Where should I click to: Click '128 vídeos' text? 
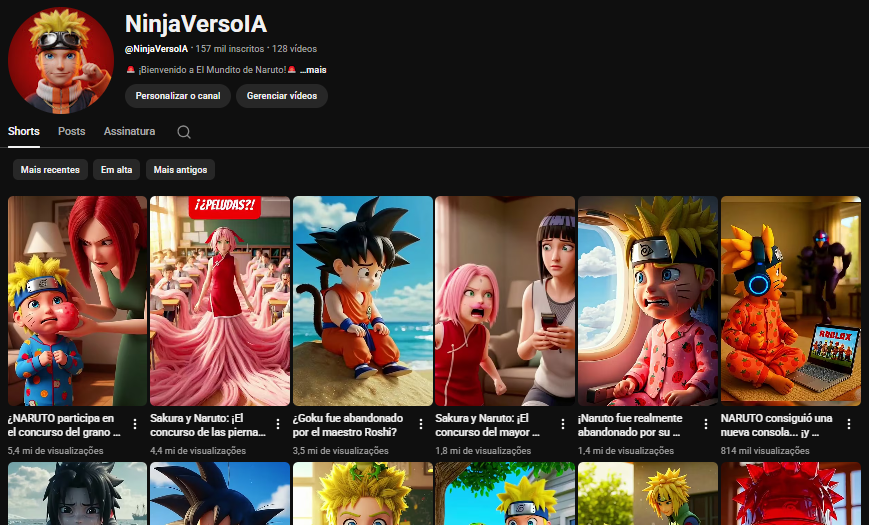click(294, 49)
